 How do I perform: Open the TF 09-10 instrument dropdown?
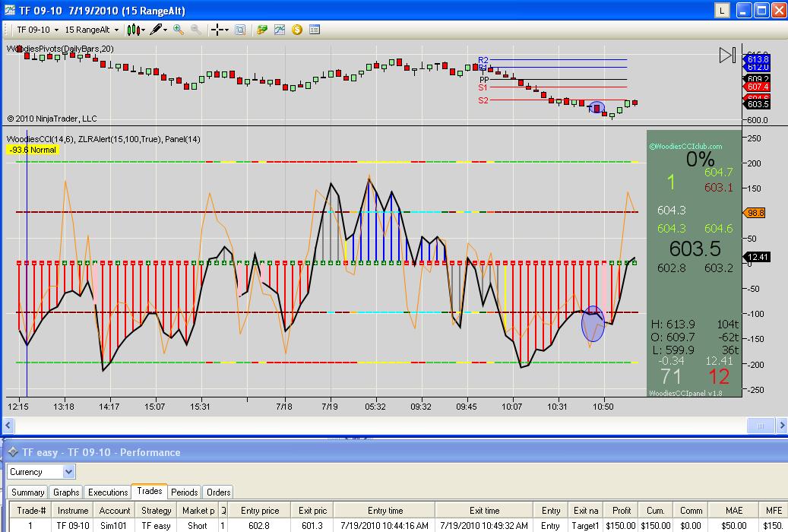[38, 30]
